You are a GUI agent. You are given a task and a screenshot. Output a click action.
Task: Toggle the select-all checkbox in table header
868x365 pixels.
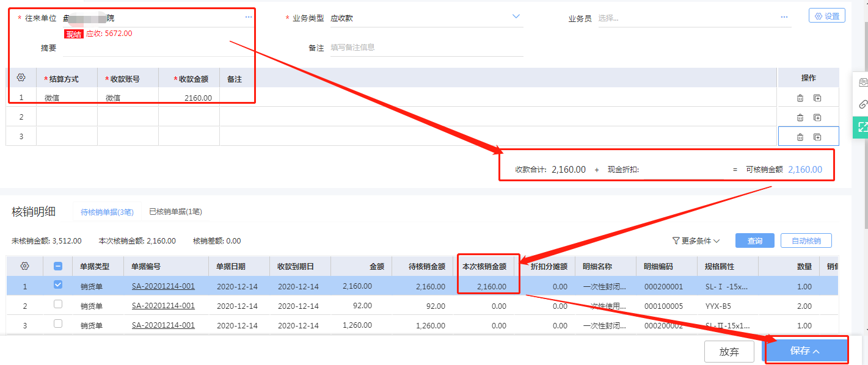click(58, 266)
